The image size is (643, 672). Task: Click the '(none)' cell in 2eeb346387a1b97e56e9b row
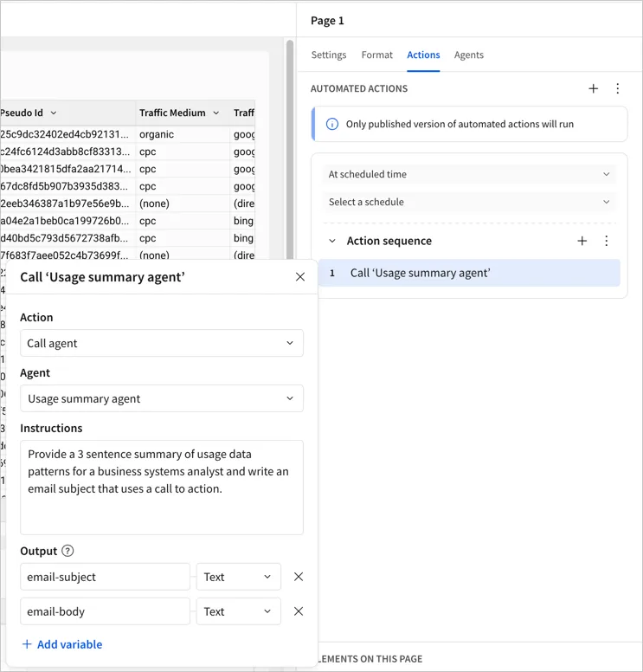click(x=183, y=204)
